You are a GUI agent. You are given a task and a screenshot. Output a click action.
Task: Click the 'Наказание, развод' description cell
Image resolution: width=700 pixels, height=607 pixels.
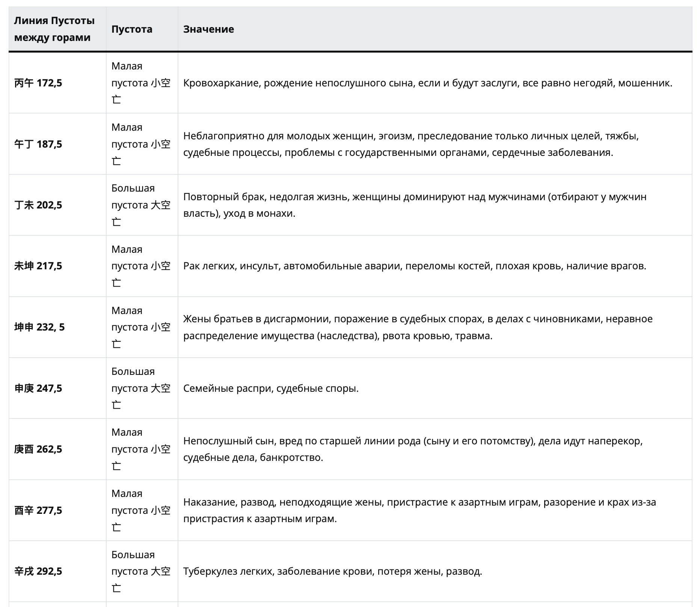(x=419, y=510)
